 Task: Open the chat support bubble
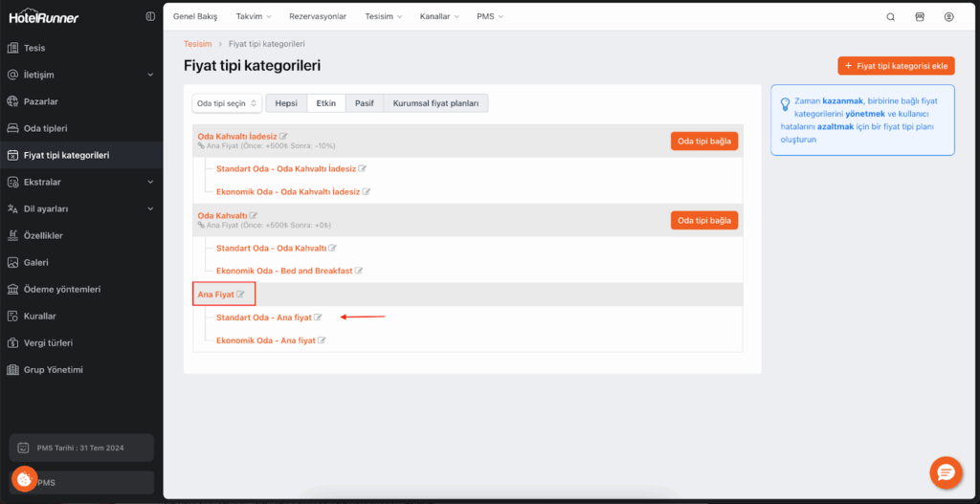tap(945, 472)
